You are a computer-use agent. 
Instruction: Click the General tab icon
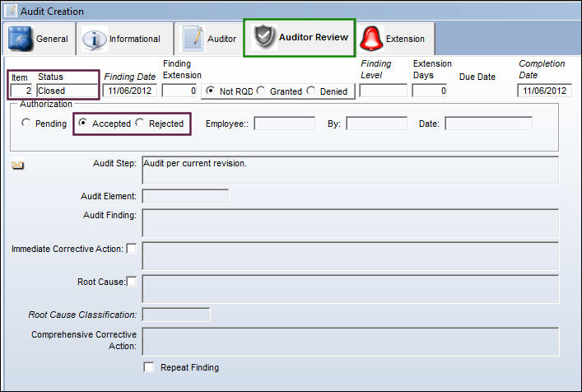20,39
